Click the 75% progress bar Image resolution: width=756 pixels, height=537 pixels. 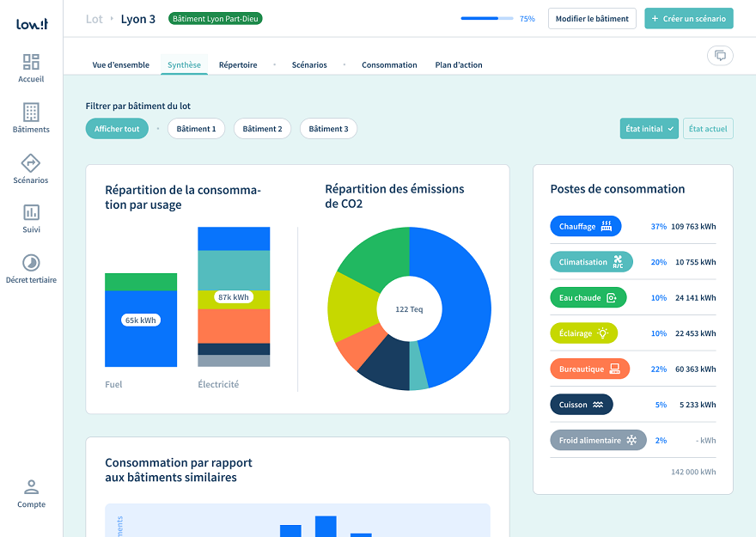pyautogui.click(x=487, y=18)
